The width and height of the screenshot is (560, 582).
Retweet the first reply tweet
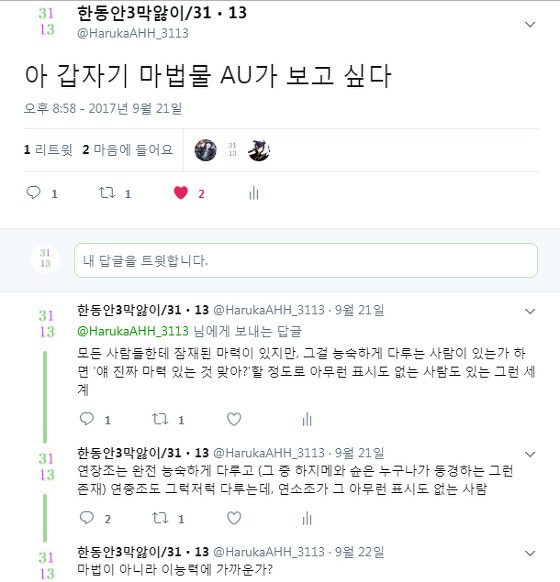[160, 419]
